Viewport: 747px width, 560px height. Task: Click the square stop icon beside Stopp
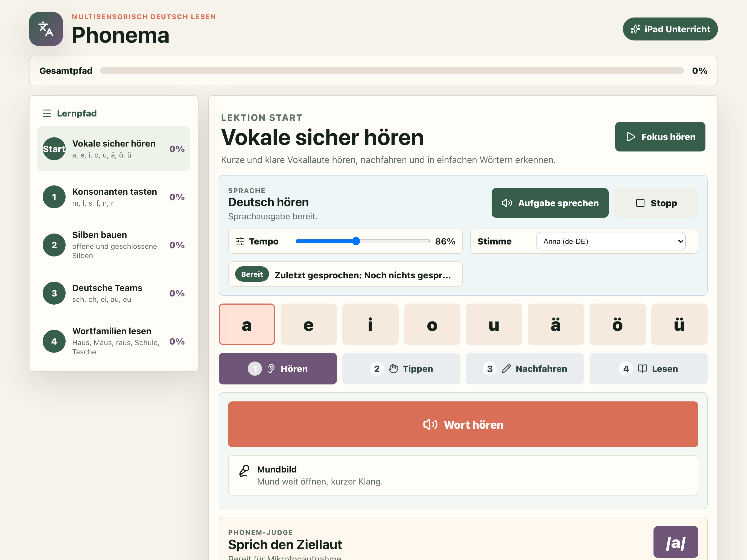click(640, 203)
